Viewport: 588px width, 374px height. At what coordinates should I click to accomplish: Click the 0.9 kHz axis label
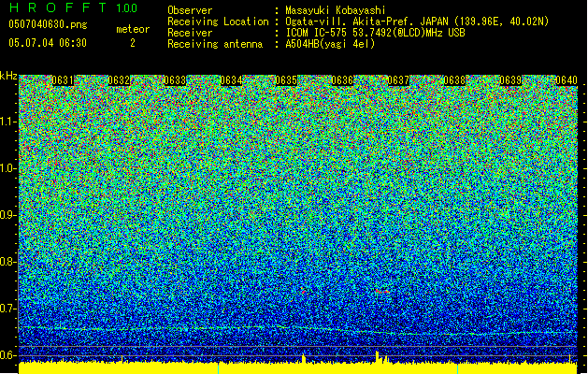[8, 215]
